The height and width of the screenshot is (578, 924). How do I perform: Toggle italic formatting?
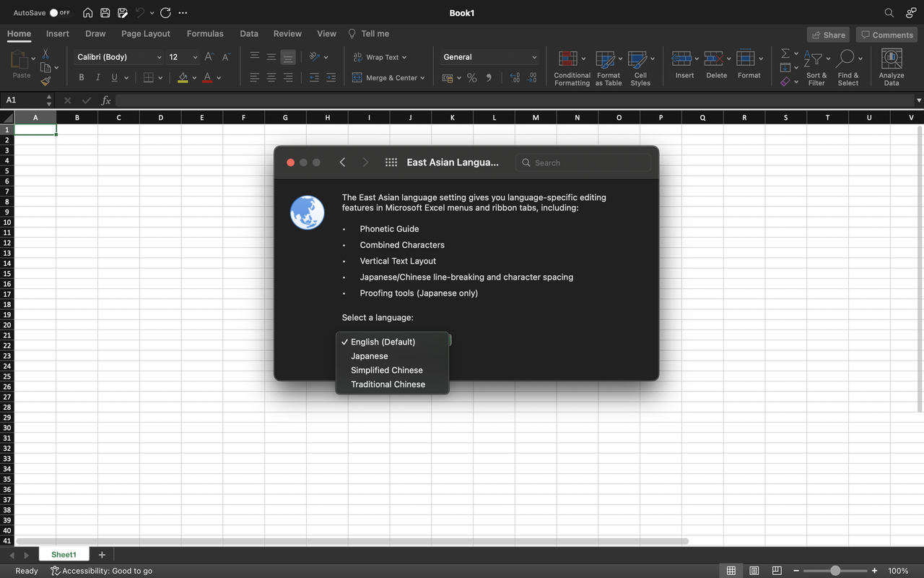(98, 77)
